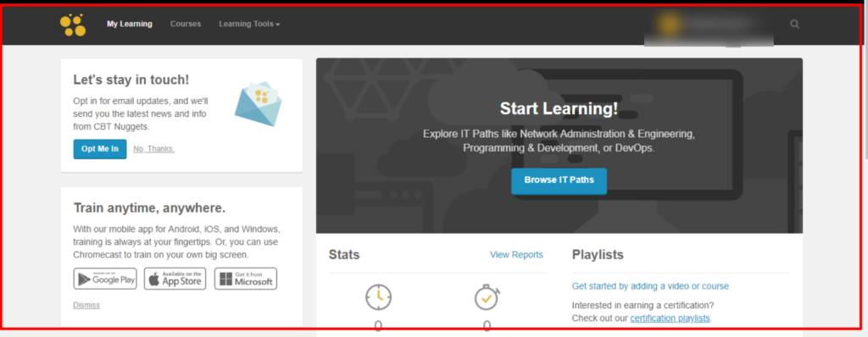Click the Opt Me In button
The width and height of the screenshot is (868, 337).
pyautogui.click(x=100, y=149)
